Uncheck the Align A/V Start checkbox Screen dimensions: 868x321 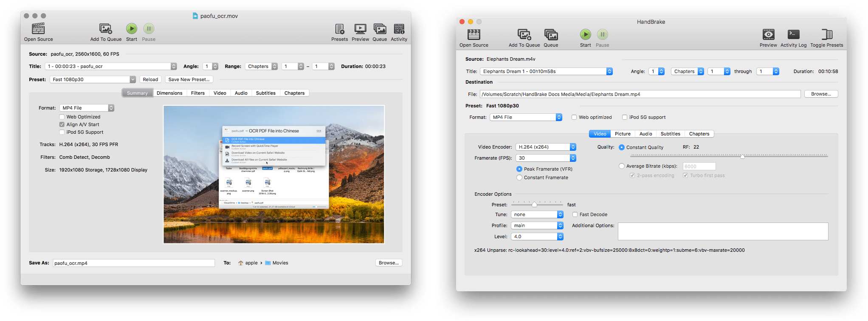pos(62,124)
